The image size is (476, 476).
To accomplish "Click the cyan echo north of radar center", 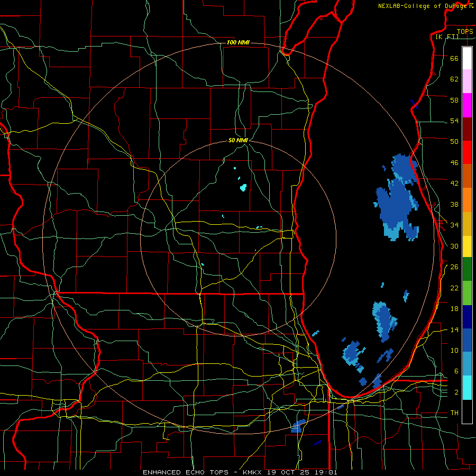I will [x=243, y=188].
